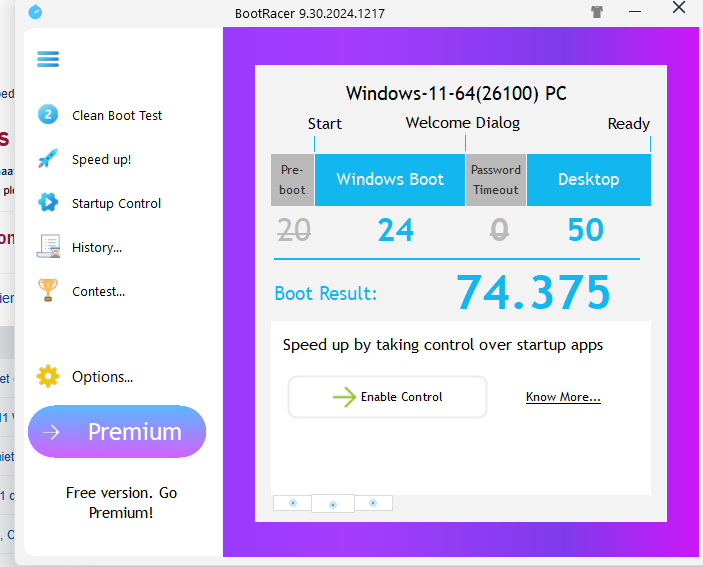Click the Contest trophy icon
Screen dimensions: 703x567
48,290
